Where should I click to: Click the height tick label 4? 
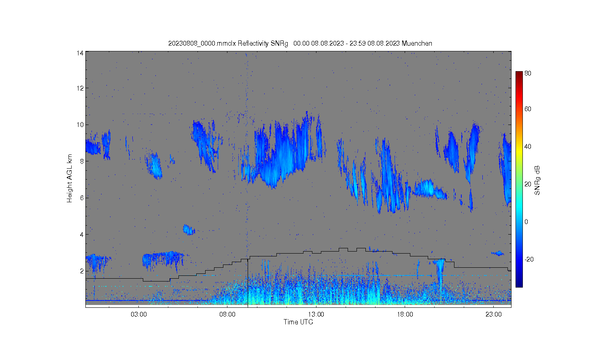click(x=82, y=234)
